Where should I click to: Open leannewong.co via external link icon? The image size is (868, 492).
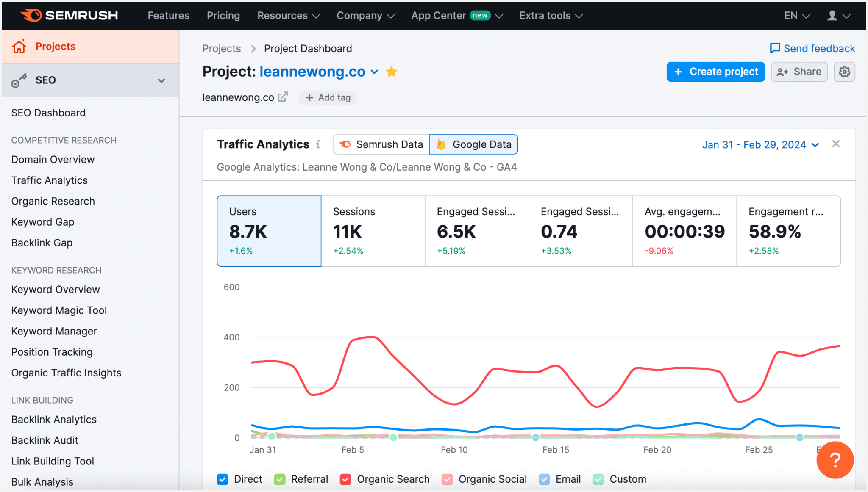[x=282, y=97]
